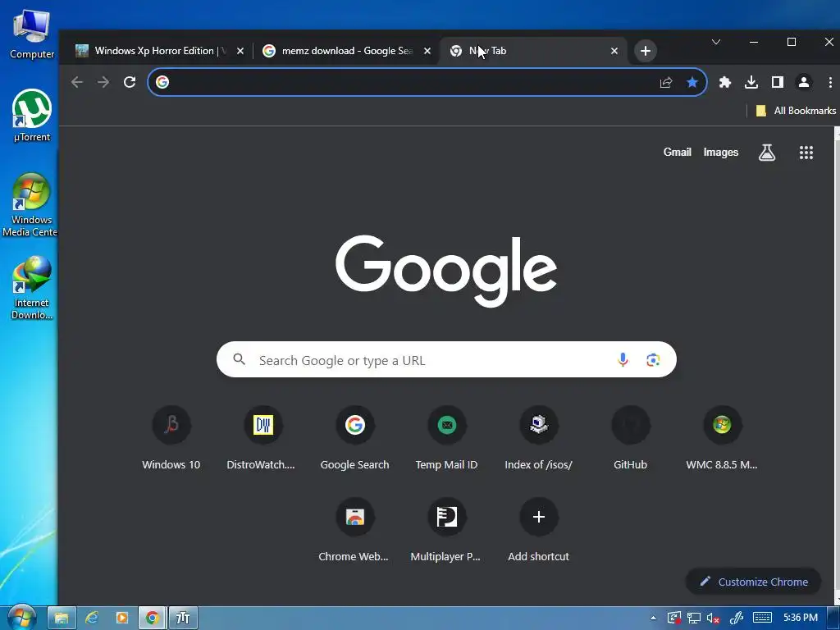
Task: Click the network tray icon
Action: (694, 619)
